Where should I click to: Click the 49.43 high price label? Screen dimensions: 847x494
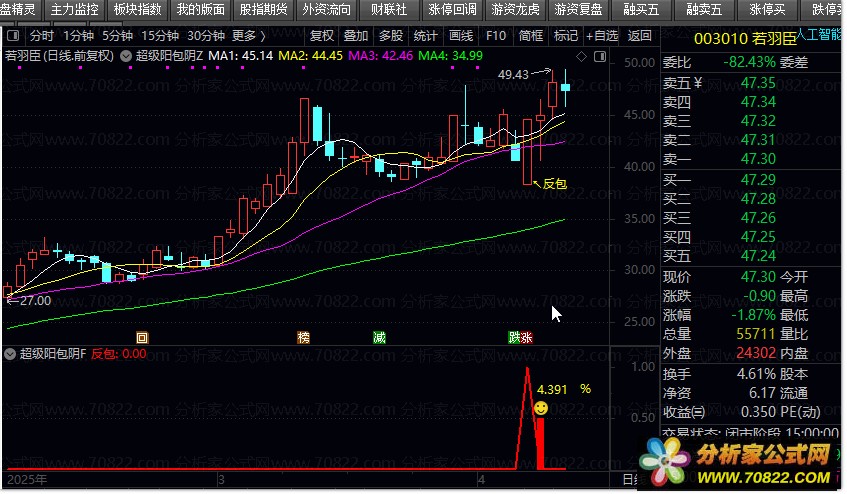tap(513, 75)
